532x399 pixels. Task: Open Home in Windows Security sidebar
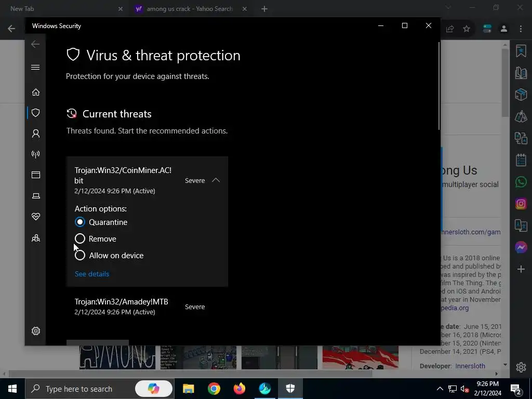[x=36, y=92]
